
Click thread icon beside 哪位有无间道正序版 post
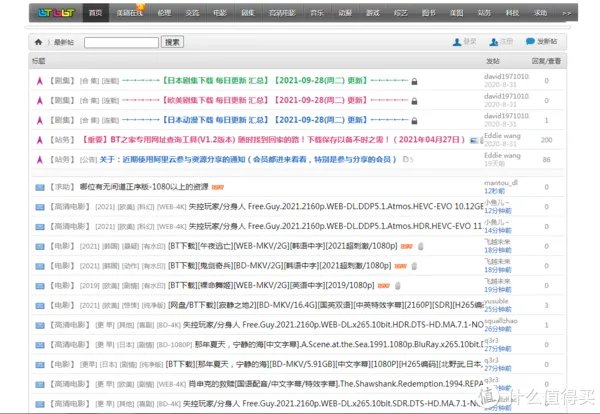click(40, 187)
